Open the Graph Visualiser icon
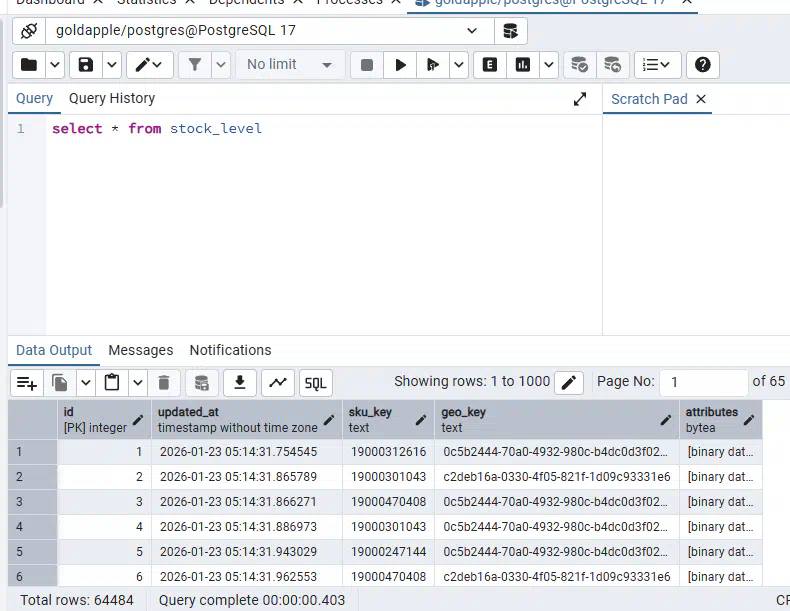 tap(277, 382)
